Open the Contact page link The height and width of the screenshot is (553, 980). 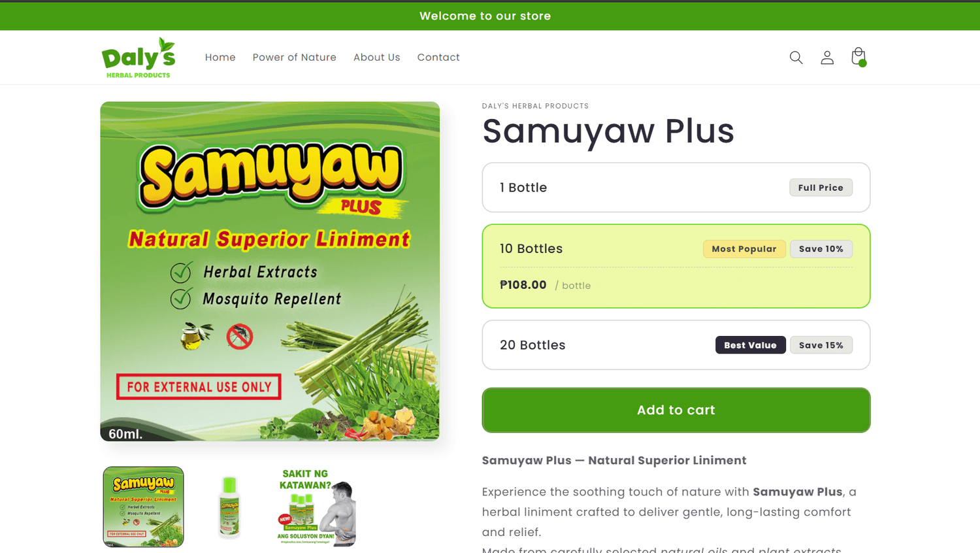(438, 58)
